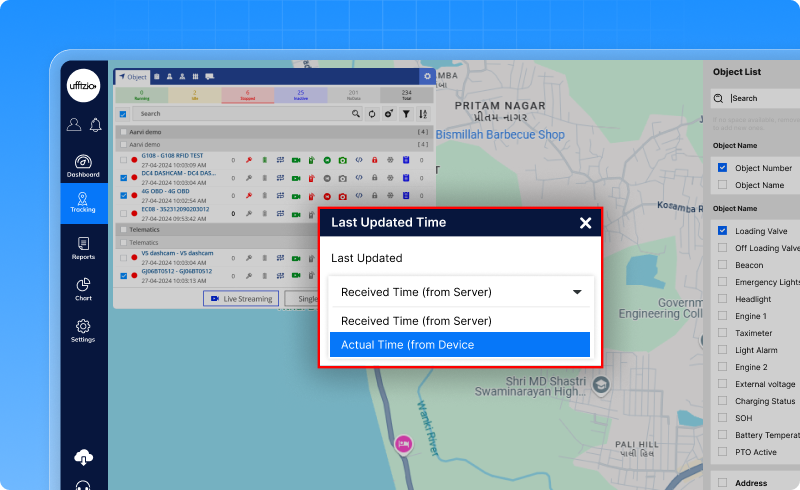Screen dimensions: 800x490
Task: Enable the Beacon checkbox
Action: click(x=722, y=265)
